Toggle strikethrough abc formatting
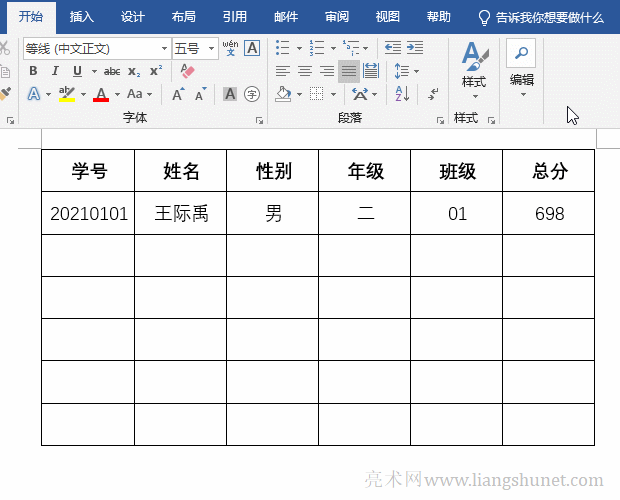Screen dimensions: 620x500 coord(112,72)
